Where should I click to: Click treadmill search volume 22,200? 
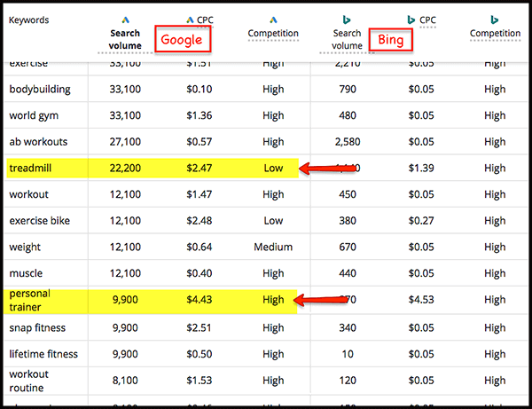coord(125,168)
